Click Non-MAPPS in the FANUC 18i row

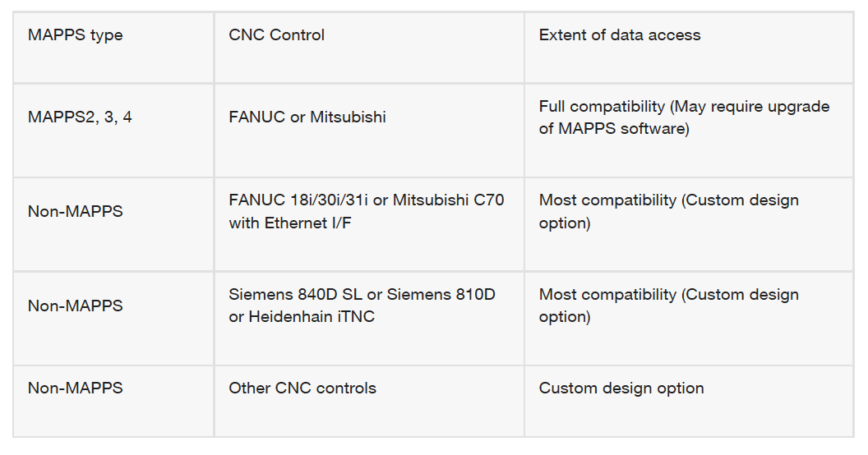(x=75, y=211)
